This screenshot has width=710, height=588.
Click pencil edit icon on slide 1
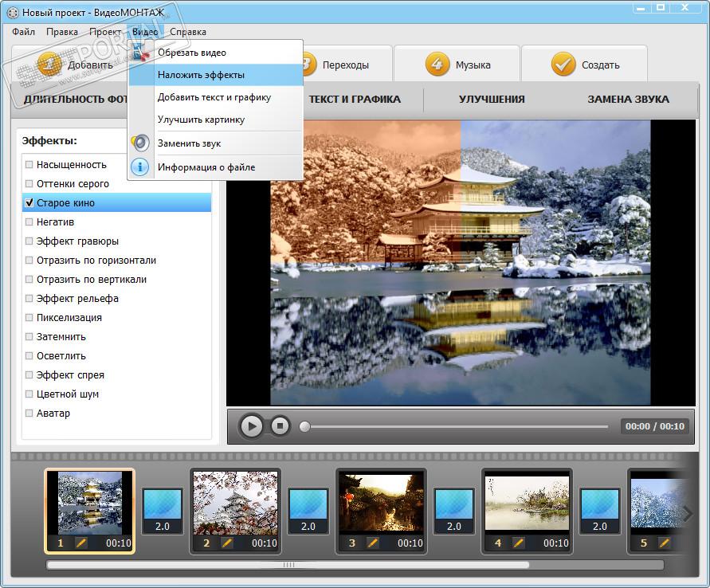click(80, 543)
